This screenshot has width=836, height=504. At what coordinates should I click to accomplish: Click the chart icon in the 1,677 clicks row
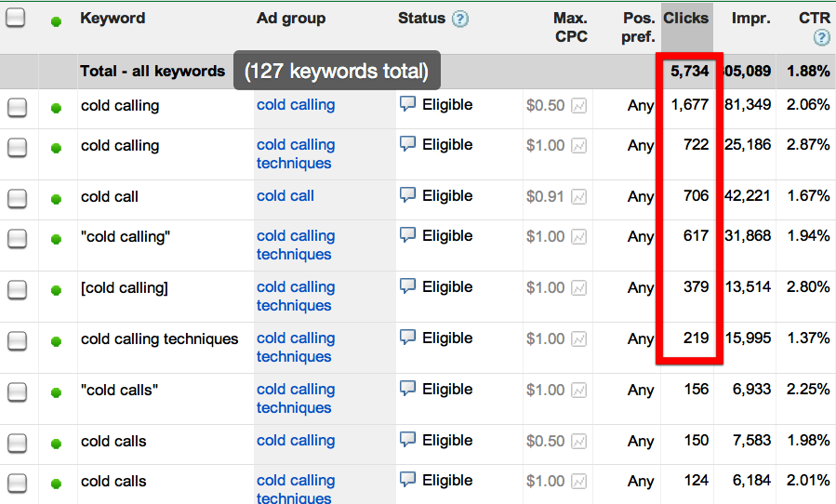(579, 106)
